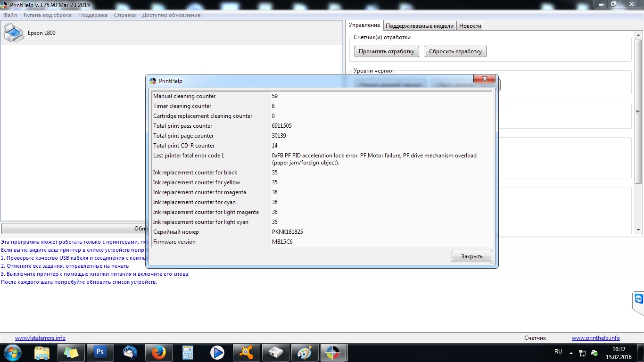Screen dimensions: 644x362
Task: Click the Закрыть button in the dialog
Action: pos(472,256)
